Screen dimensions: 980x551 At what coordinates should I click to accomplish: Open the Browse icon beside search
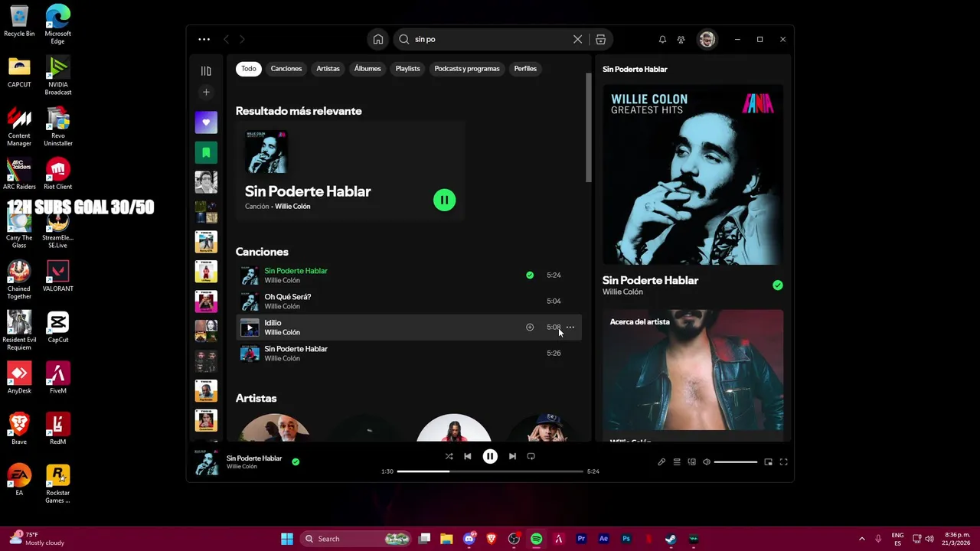(600, 39)
